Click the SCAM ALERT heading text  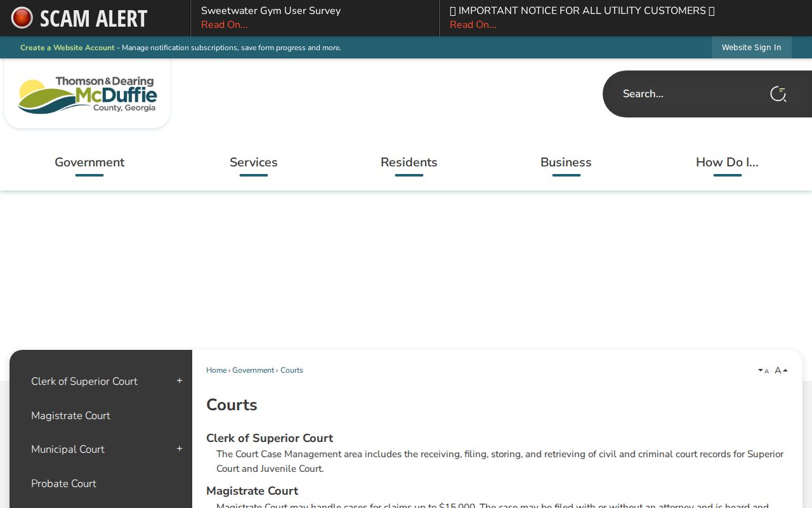[x=93, y=18]
